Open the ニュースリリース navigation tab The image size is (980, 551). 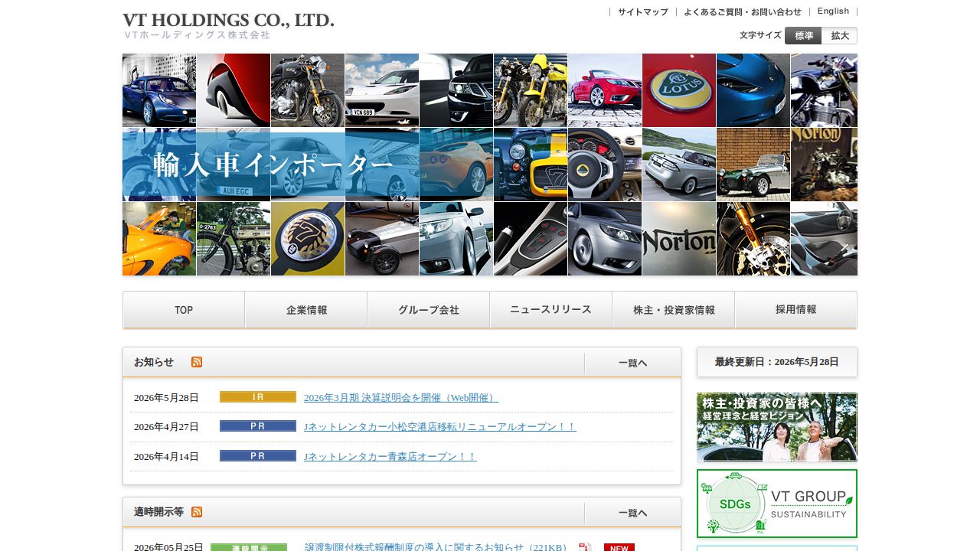pos(551,310)
